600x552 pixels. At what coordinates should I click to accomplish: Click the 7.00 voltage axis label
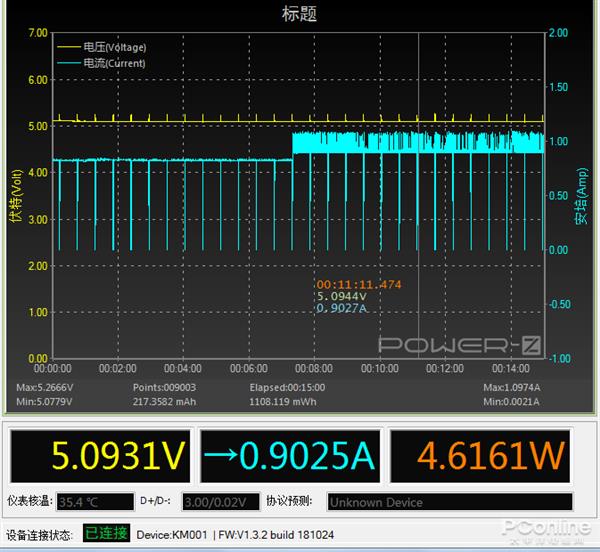coord(38,33)
